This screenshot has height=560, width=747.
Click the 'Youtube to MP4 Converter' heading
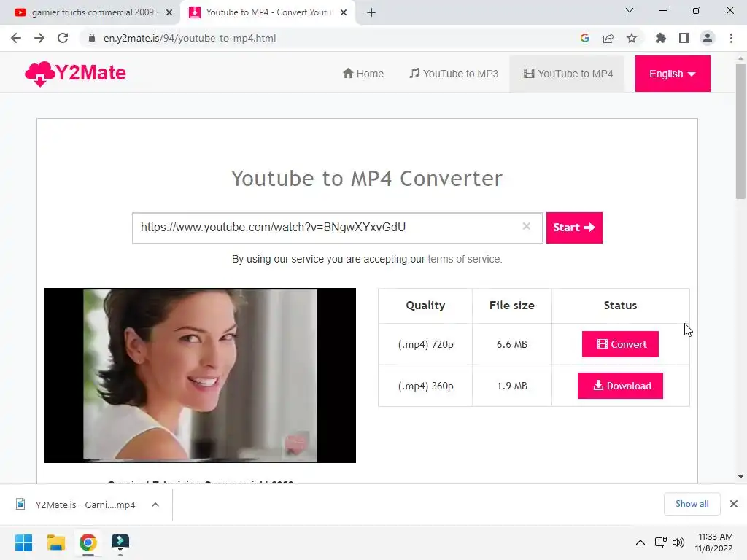[x=367, y=179]
